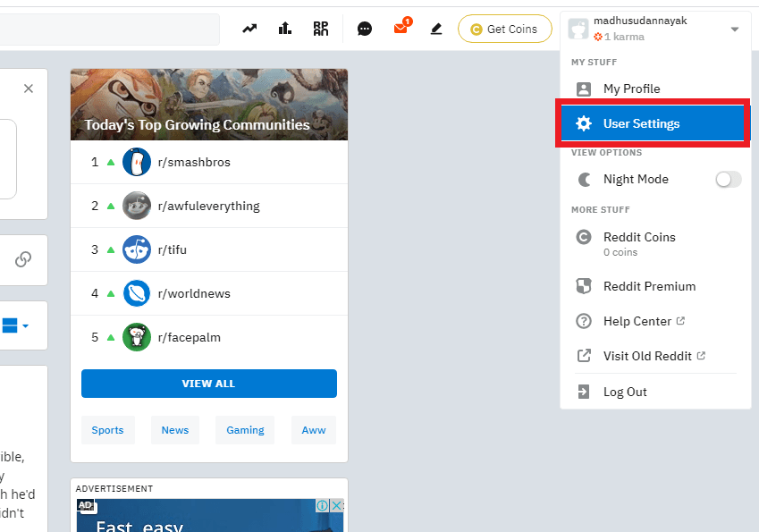Click the link chain icon
Viewport: 759px width, 532px height.
point(23,259)
